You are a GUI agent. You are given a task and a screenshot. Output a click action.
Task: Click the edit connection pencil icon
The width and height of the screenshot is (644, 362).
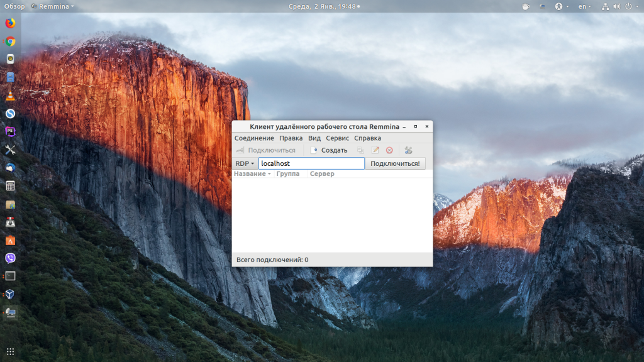point(375,150)
